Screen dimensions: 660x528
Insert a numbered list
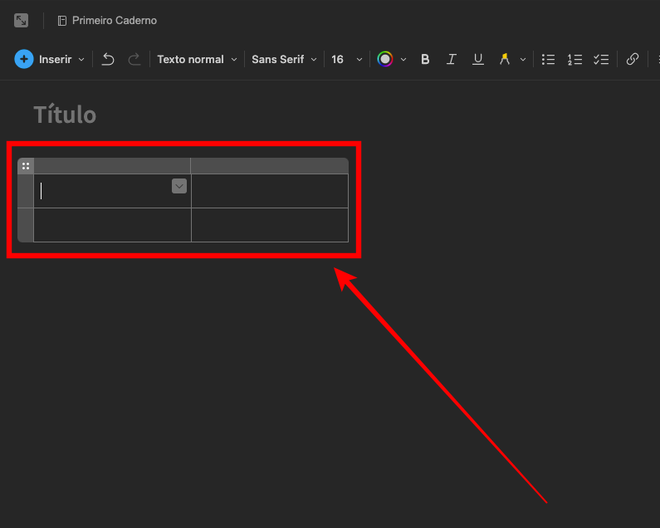(x=575, y=59)
